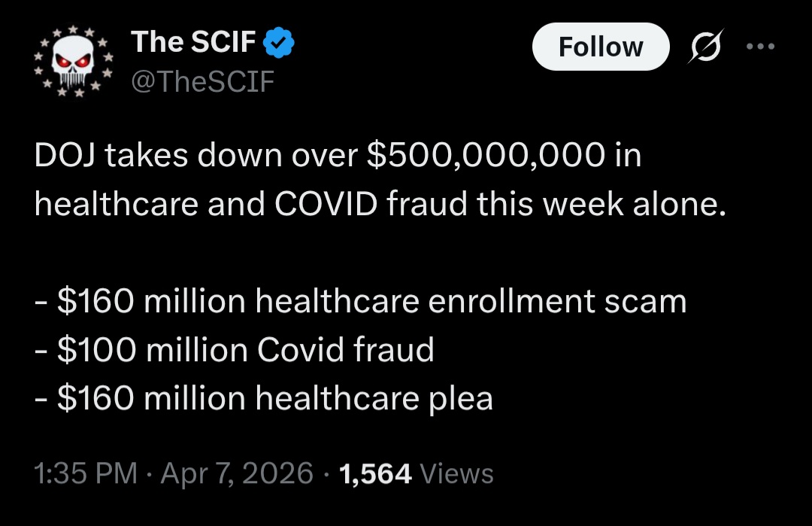Open the three-dot more options menu
The image size is (812, 526).
pyautogui.click(x=759, y=45)
